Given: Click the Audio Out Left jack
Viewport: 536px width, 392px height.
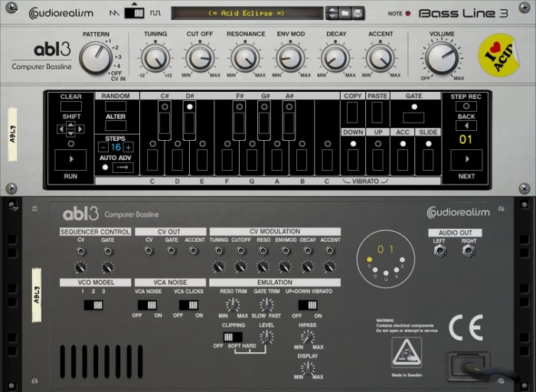Looking at the screenshot, I should (440, 251).
